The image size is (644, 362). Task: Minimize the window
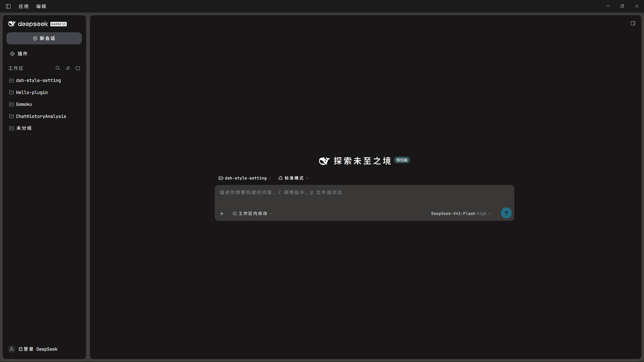[x=608, y=6]
